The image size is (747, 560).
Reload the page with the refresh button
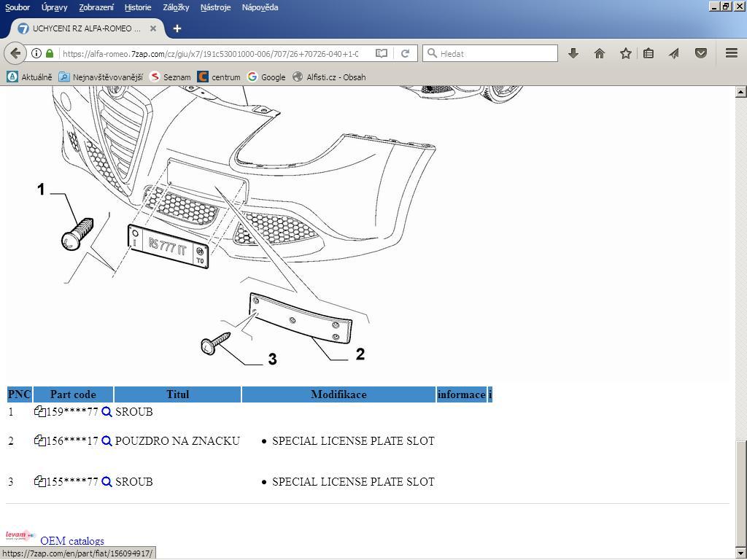tap(405, 53)
